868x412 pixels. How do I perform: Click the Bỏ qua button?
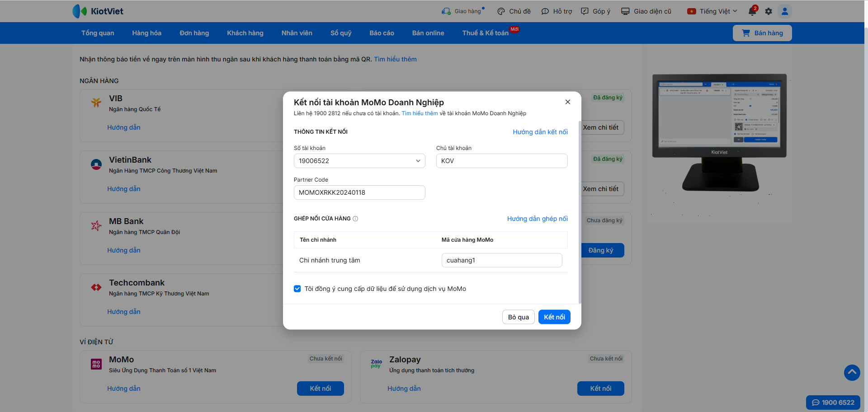[x=518, y=317]
